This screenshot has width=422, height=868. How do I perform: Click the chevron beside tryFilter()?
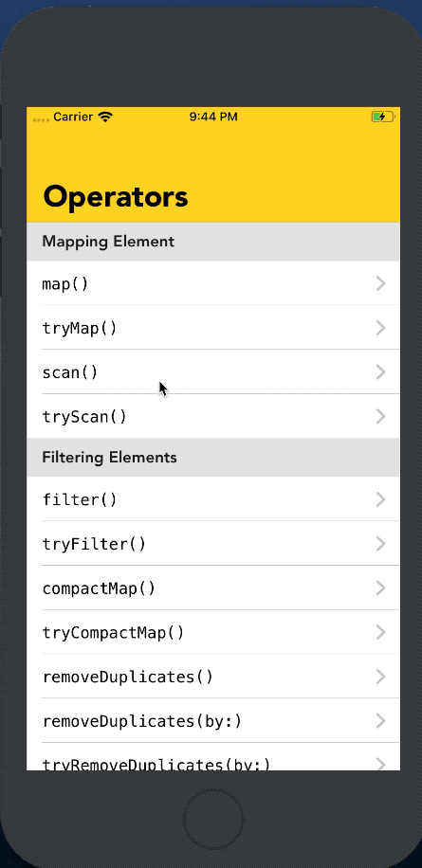(380, 544)
